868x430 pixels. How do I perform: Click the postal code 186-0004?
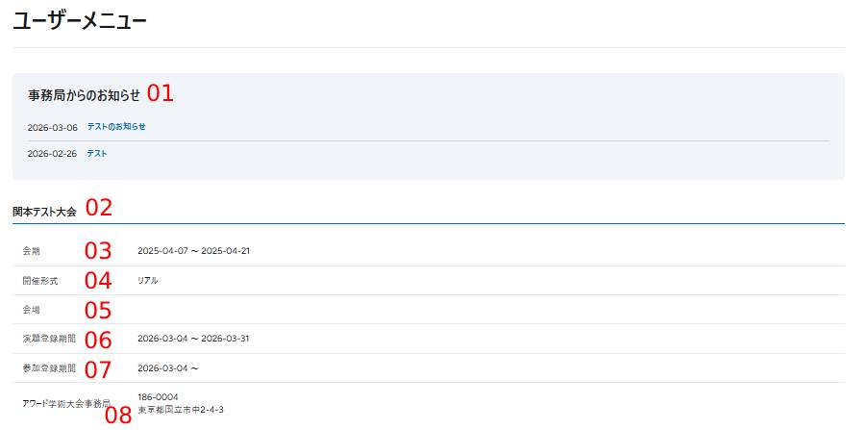[158, 396]
